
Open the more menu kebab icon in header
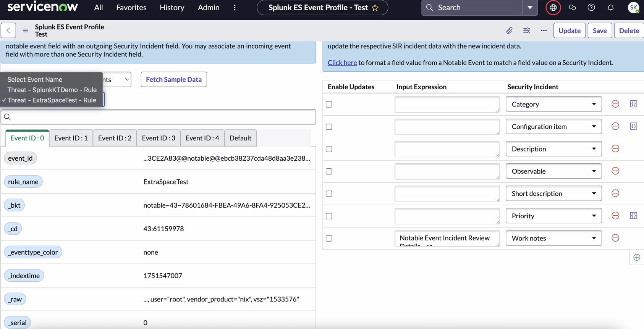tap(235, 8)
